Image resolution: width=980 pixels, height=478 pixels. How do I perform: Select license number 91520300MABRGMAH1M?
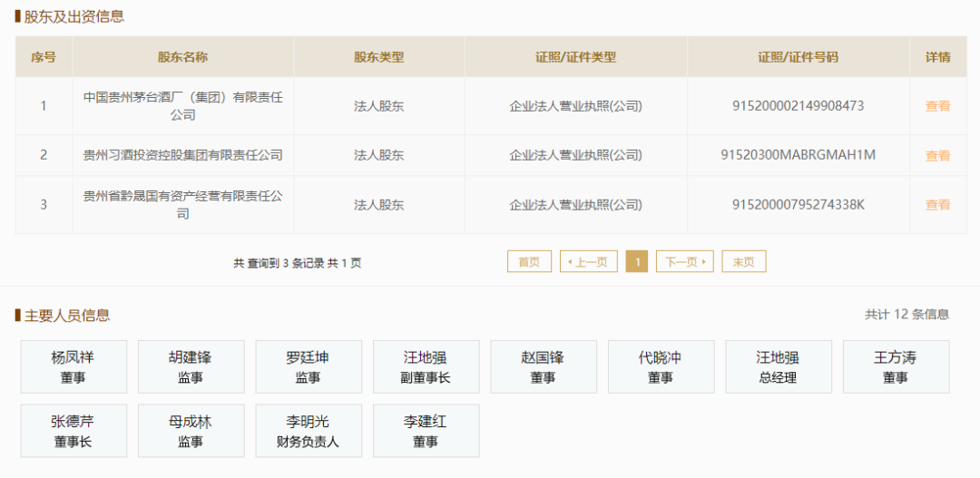pyautogui.click(x=799, y=155)
